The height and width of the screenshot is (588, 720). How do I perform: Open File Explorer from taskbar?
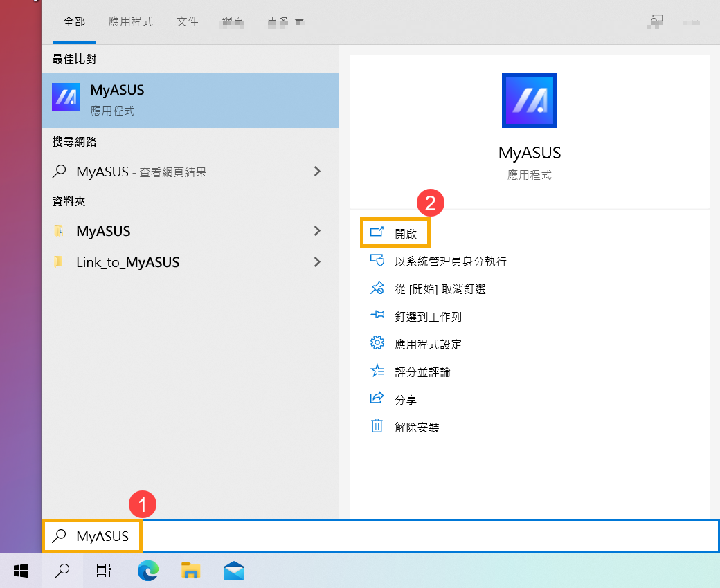pos(190,571)
